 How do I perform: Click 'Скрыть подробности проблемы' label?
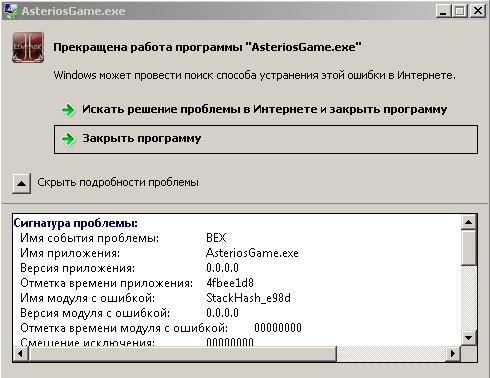[118, 182]
